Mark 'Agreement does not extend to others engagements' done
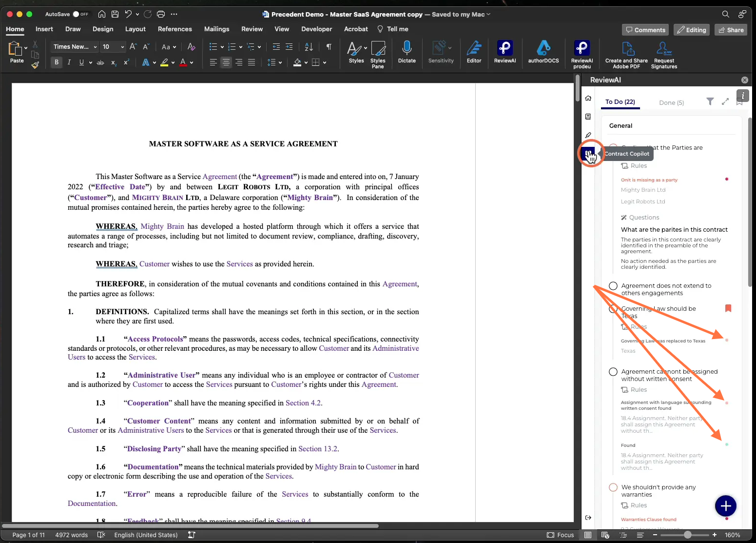Image resolution: width=756 pixels, height=543 pixels. tap(613, 286)
